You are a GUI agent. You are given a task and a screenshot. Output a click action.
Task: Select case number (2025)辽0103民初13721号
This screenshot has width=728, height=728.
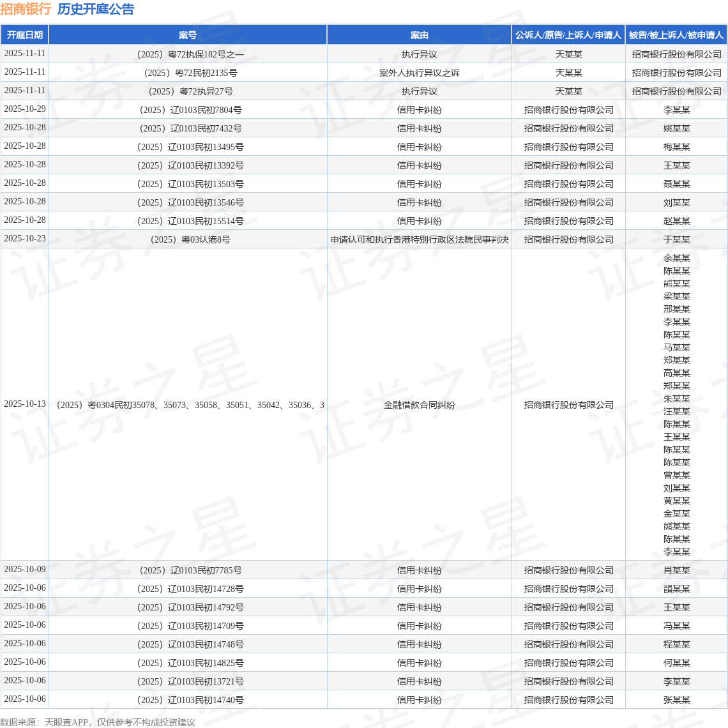pyautogui.click(x=190, y=681)
